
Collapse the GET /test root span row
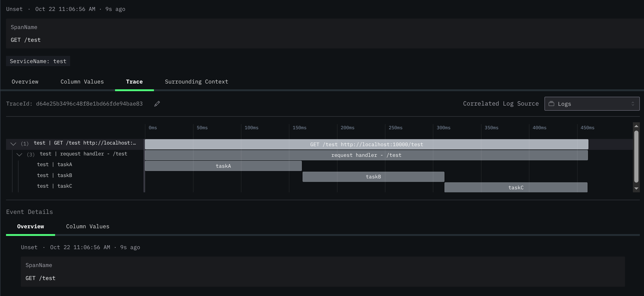click(x=13, y=144)
